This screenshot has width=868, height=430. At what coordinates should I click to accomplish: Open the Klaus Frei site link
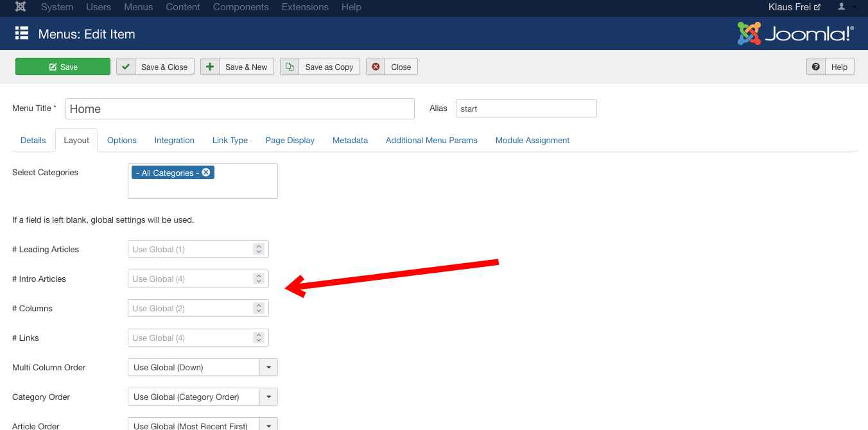tap(794, 7)
